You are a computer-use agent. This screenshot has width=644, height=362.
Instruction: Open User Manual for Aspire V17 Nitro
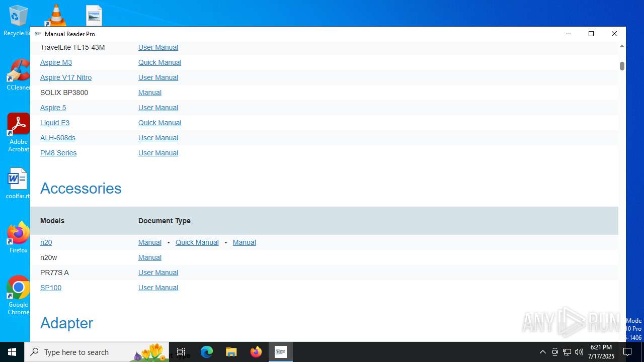[x=158, y=77]
